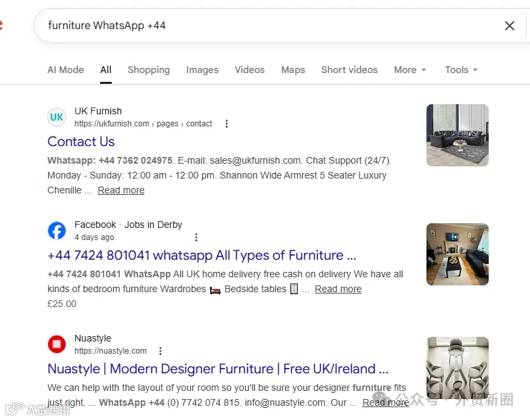The image size is (530, 420).
Task: Click the £25.00 price text
Action: [x=62, y=304]
